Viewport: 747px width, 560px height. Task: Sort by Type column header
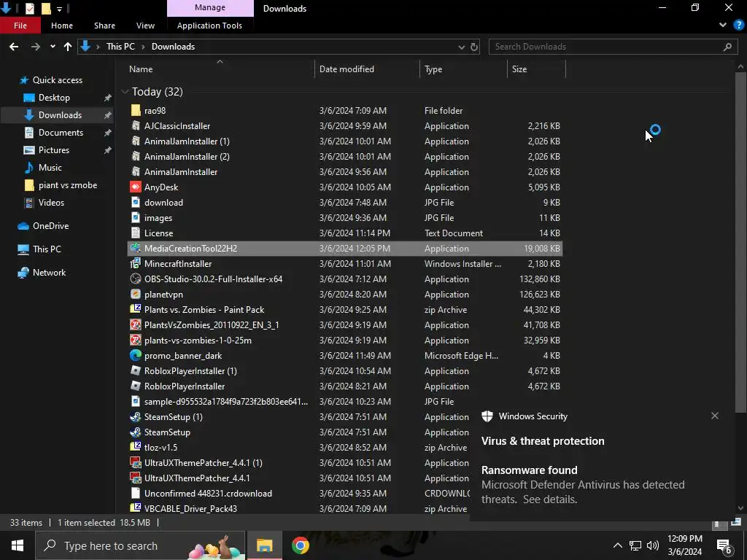(433, 69)
